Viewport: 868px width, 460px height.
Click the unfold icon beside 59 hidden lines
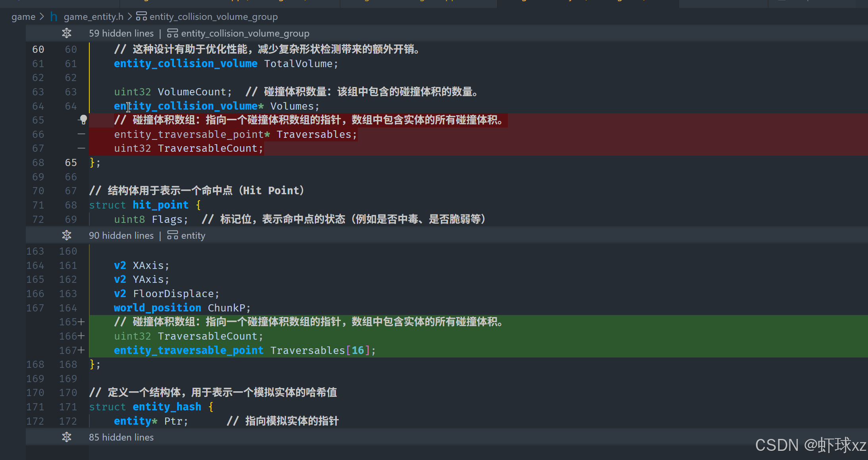pyautogui.click(x=66, y=33)
